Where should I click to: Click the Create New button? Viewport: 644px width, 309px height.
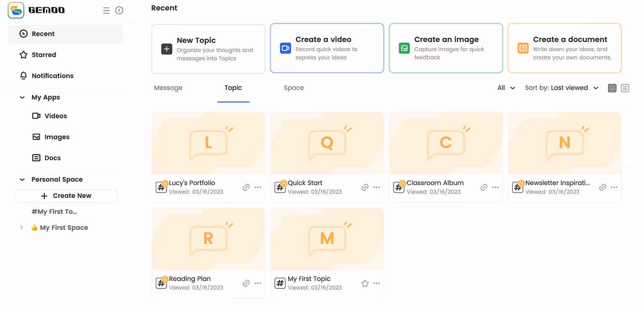pyautogui.click(x=66, y=196)
